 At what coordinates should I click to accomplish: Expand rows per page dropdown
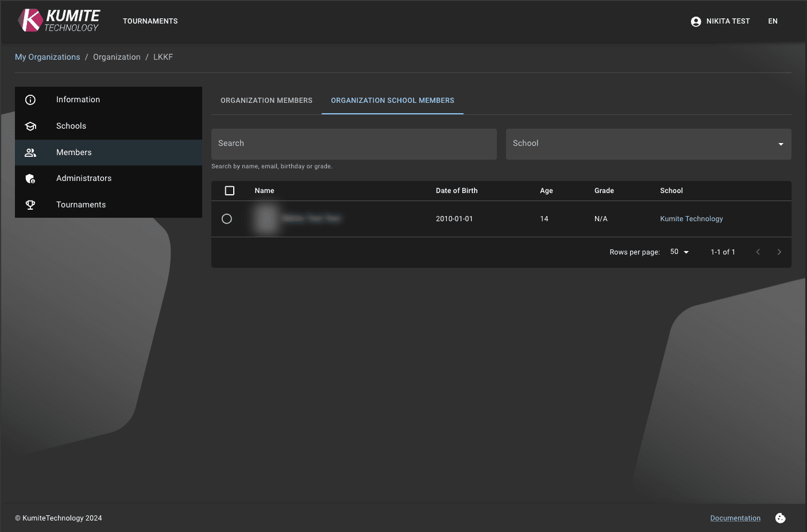(679, 252)
